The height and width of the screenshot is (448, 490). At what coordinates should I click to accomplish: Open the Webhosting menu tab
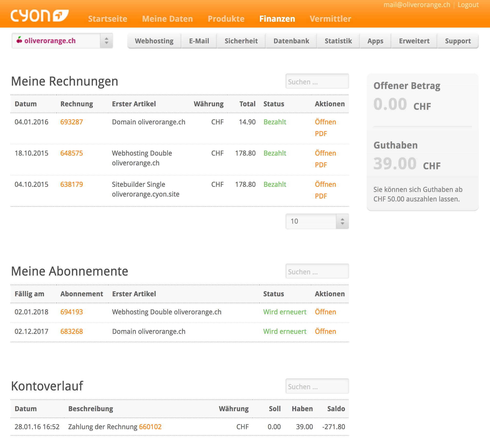click(154, 41)
